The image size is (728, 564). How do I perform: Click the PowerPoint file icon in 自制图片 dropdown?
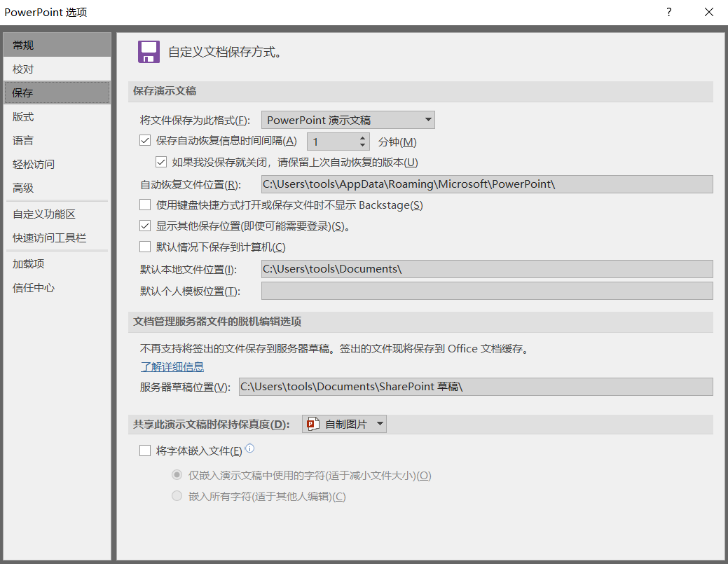tap(313, 424)
